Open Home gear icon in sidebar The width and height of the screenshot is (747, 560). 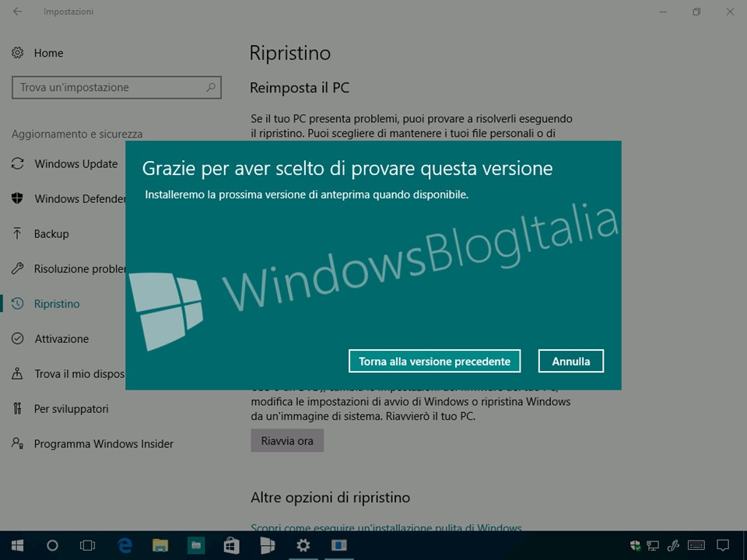(x=18, y=52)
